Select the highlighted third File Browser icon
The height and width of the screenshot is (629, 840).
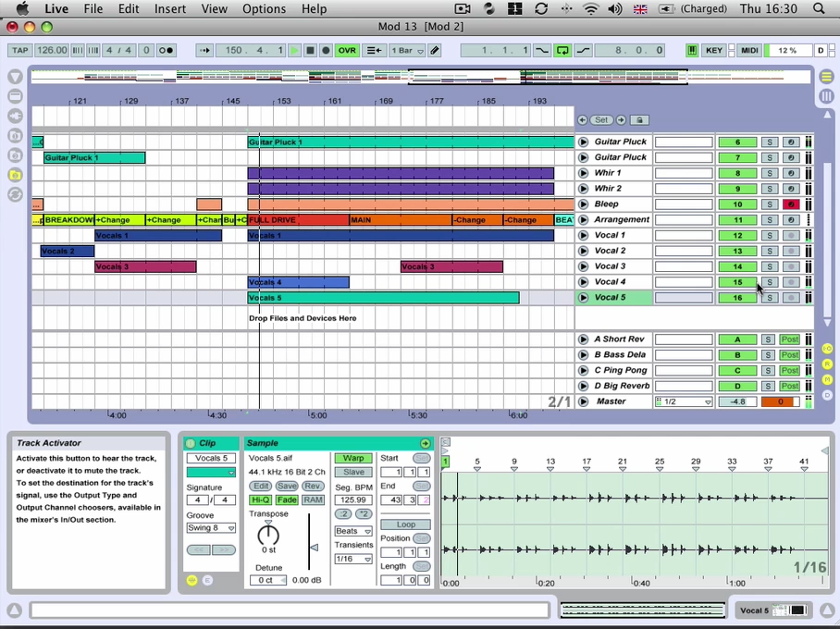tap(15, 175)
